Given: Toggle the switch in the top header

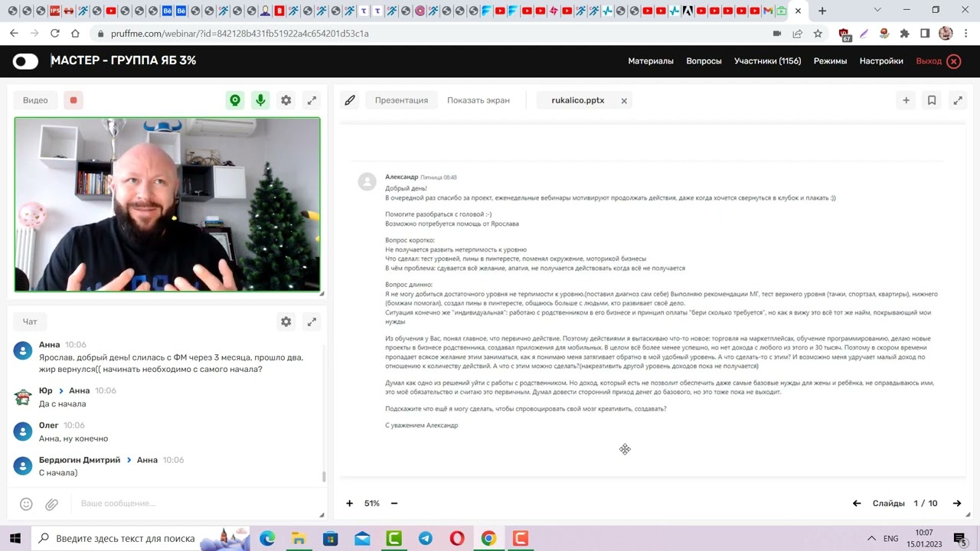Looking at the screenshot, I should 25,61.
